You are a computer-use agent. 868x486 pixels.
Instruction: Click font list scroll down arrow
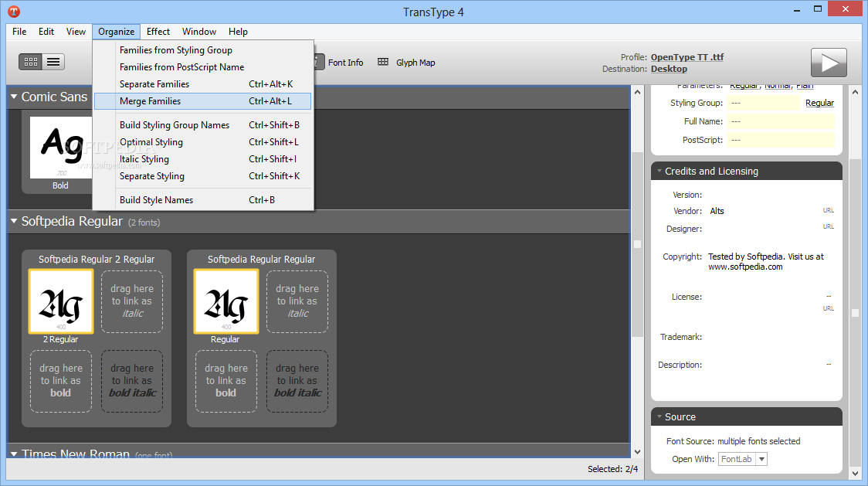click(637, 452)
